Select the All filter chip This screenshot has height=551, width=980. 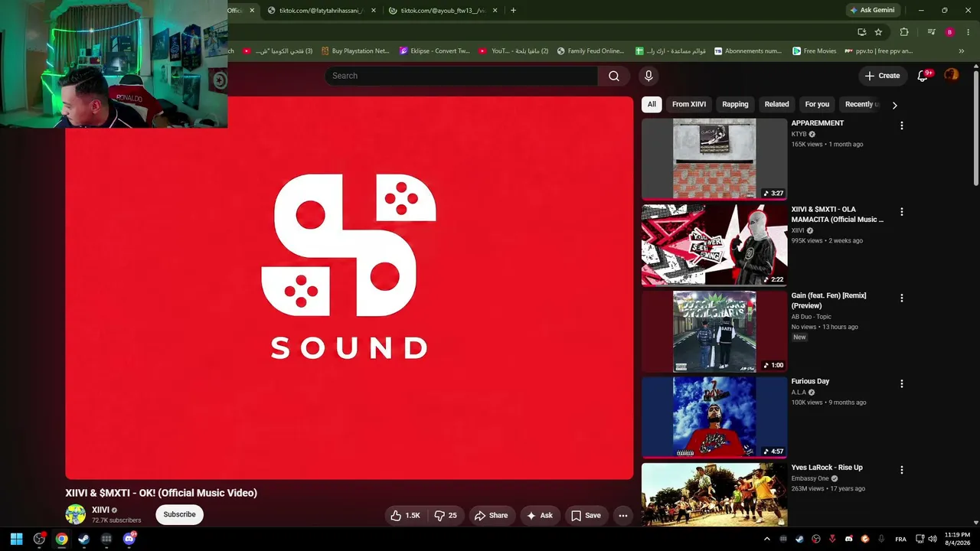652,104
